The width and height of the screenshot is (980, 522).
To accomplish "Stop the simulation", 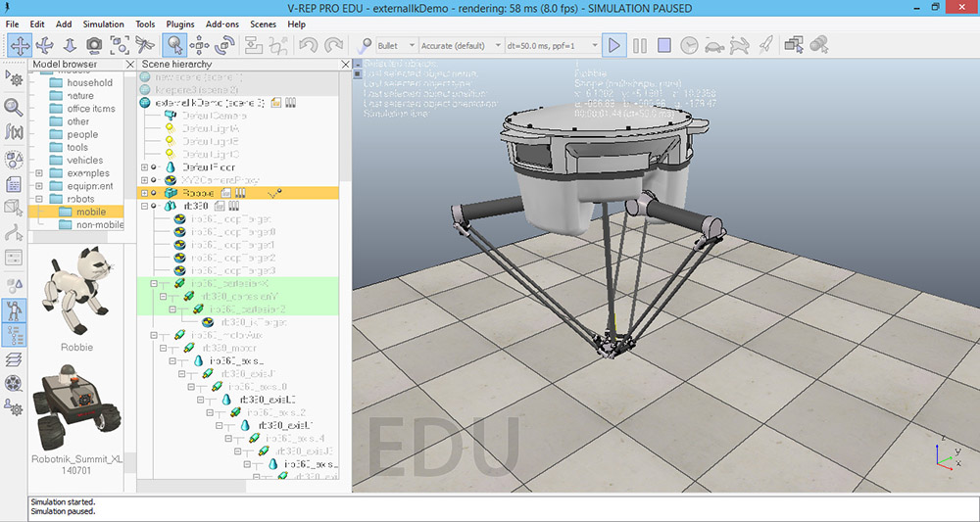I will [x=664, y=45].
